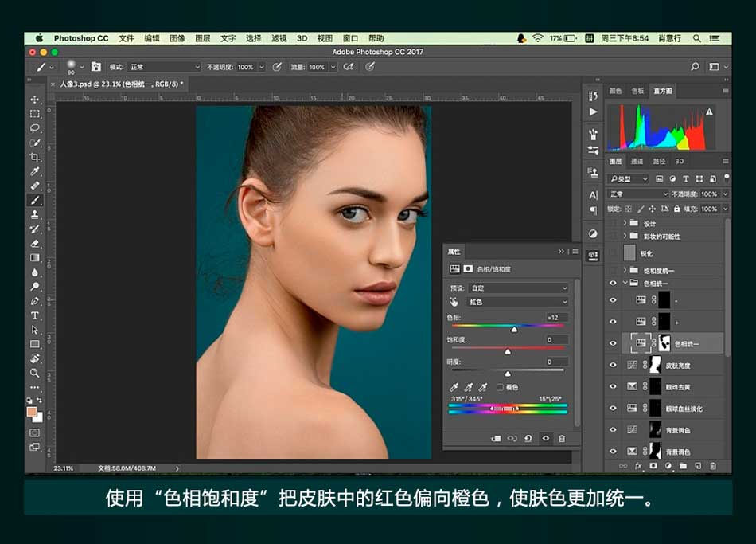Toggle visibility of 色相统一 group folder
The image size is (756, 544).
point(613,283)
